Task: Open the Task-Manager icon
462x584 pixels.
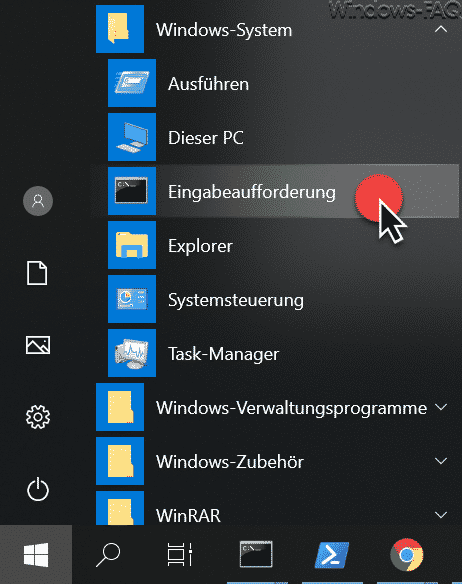Action: point(132,353)
